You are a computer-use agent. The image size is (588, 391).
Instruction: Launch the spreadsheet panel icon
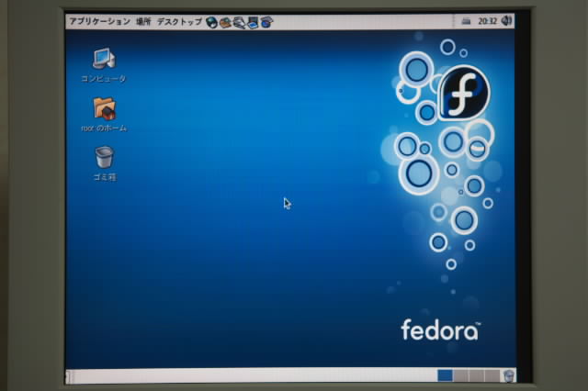266,22
